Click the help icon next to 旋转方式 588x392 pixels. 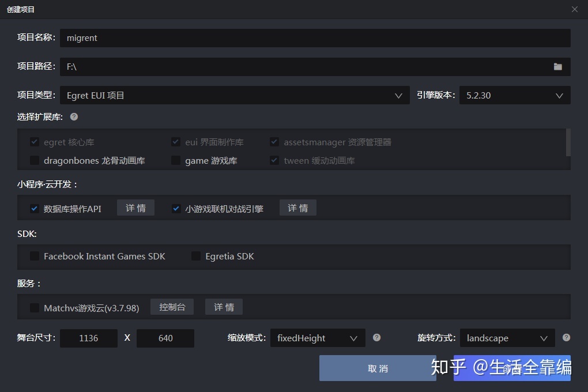point(566,338)
